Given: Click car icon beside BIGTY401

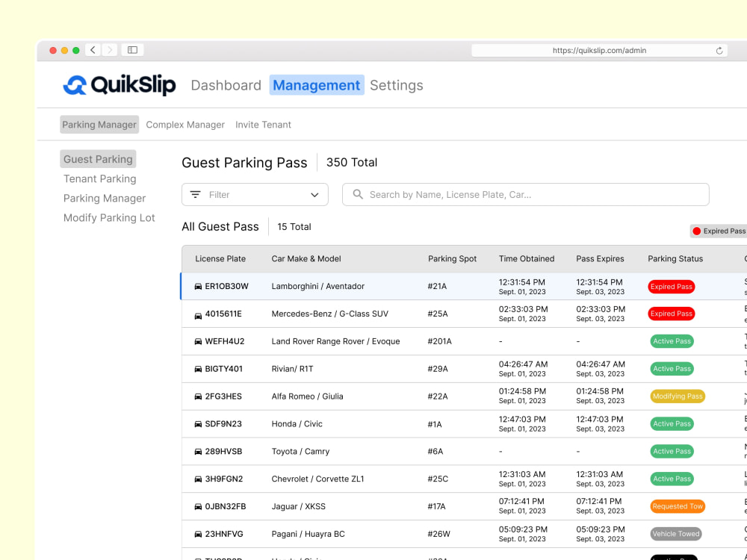Looking at the screenshot, I should pyautogui.click(x=198, y=369).
